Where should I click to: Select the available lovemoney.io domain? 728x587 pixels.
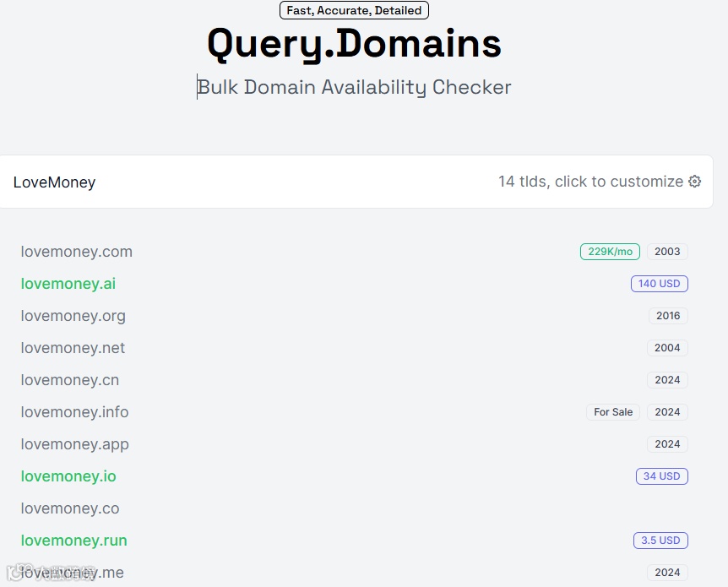[68, 476]
